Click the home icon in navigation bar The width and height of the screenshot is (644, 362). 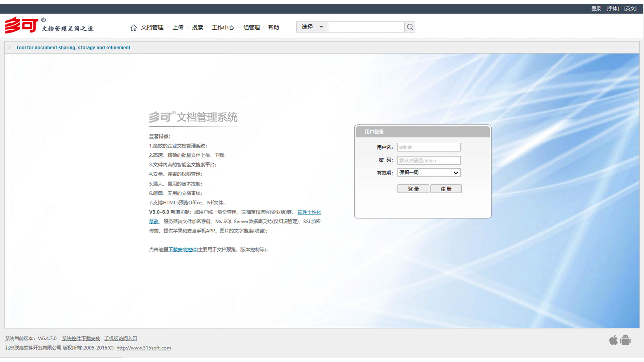point(134,28)
